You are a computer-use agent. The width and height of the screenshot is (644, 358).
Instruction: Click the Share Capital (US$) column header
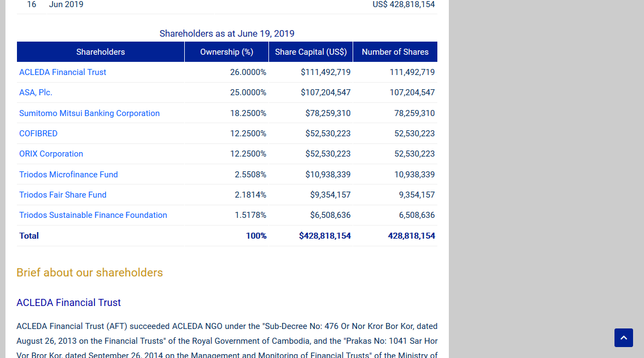coord(311,52)
